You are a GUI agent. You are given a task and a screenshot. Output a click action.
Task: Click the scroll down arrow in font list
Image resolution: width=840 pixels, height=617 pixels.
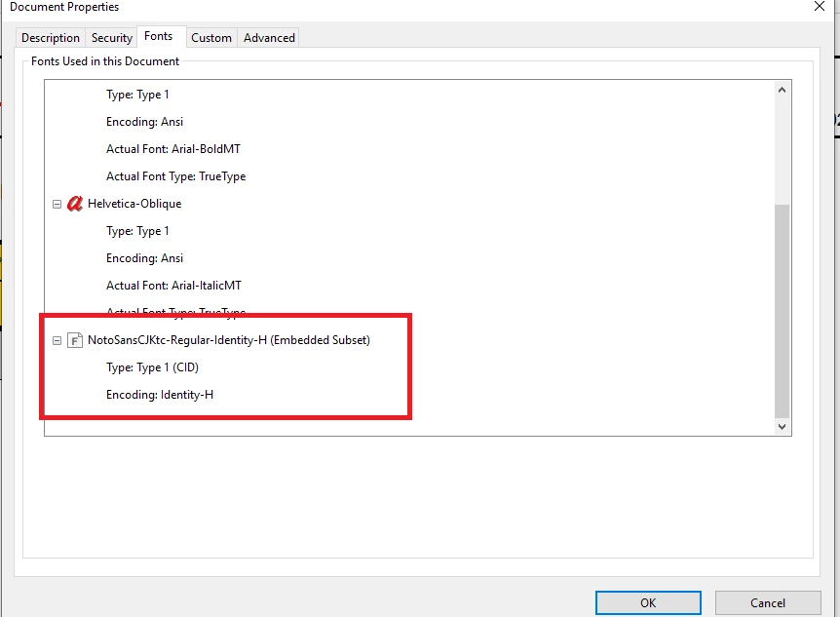click(783, 427)
